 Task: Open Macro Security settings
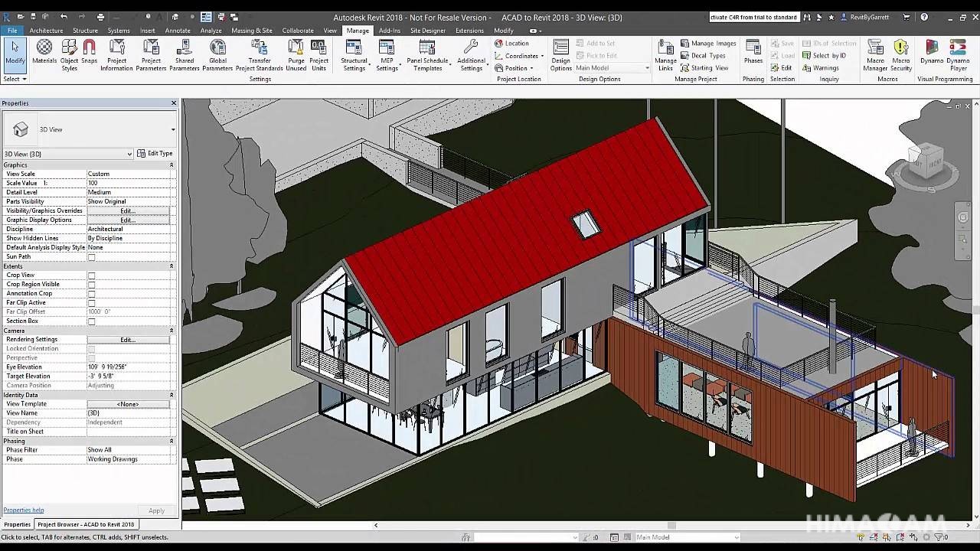click(x=901, y=55)
